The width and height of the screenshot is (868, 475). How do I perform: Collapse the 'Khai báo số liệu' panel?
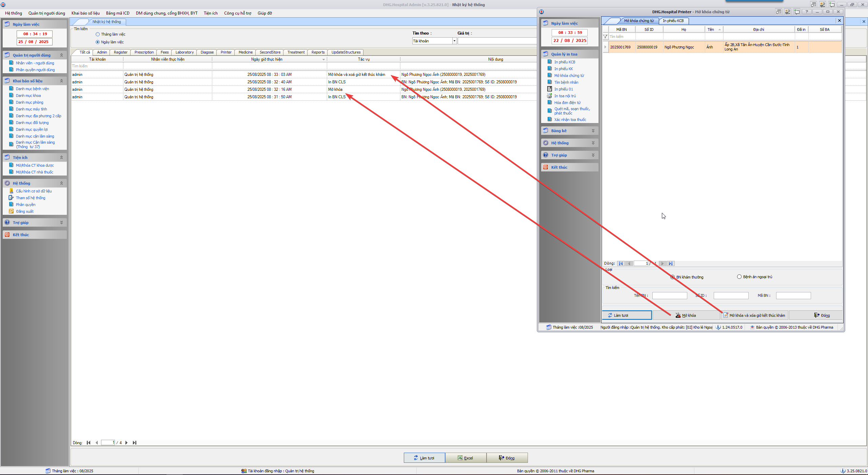(61, 81)
